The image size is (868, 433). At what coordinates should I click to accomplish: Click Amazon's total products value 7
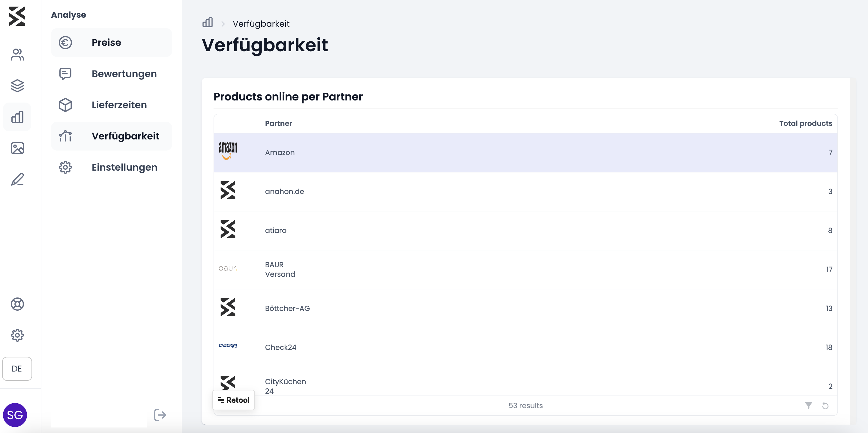[x=831, y=152]
